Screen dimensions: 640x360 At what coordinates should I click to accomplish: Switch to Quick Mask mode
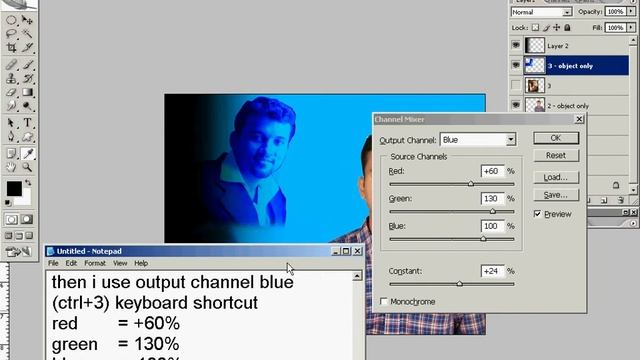[27, 219]
